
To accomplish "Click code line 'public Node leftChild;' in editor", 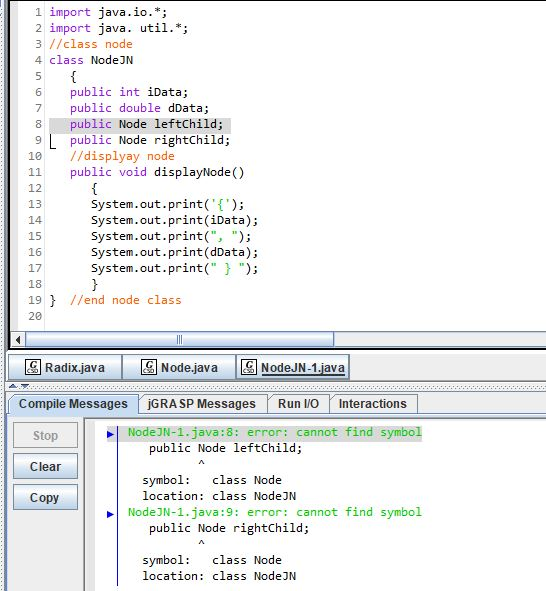I will point(146,124).
